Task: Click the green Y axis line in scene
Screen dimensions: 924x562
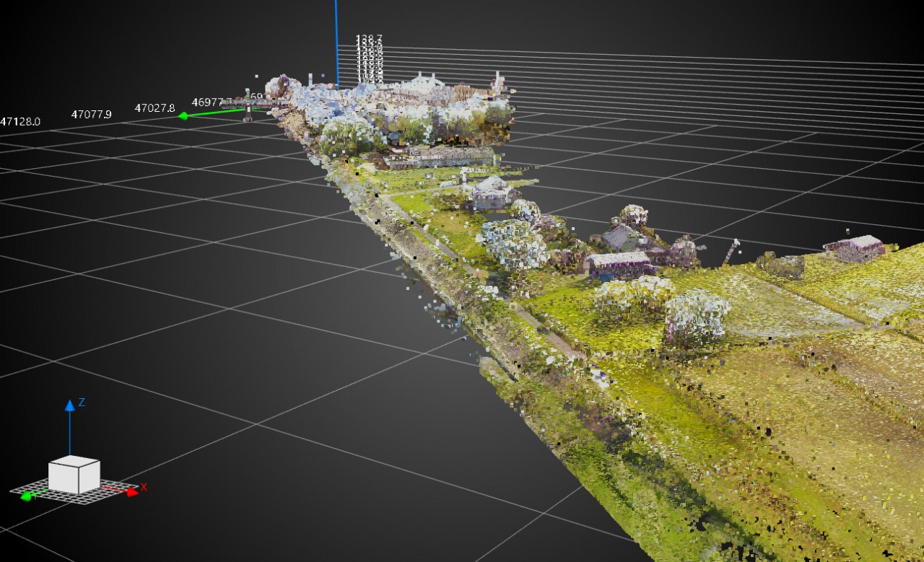Action: tap(217, 112)
